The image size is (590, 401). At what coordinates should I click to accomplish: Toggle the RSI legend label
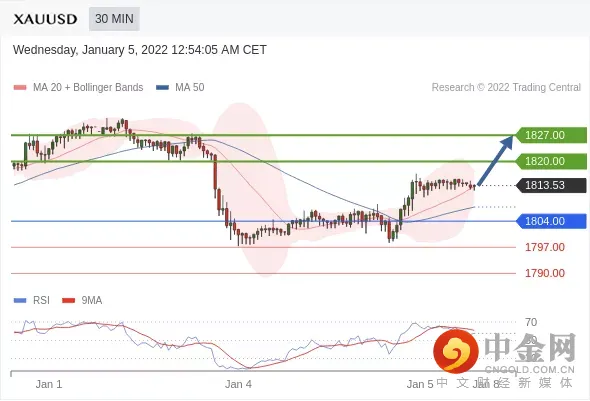tap(41, 300)
